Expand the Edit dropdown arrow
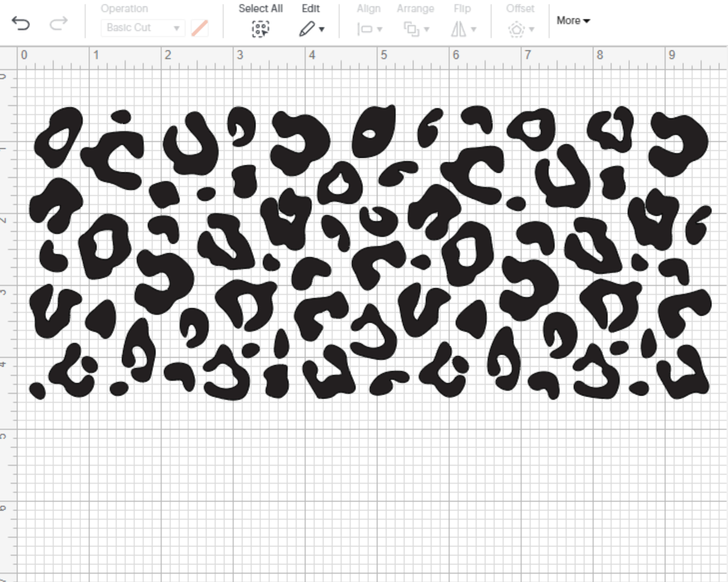Image resolution: width=728 pixels, height=582 pixels. (x=322, y=29)
